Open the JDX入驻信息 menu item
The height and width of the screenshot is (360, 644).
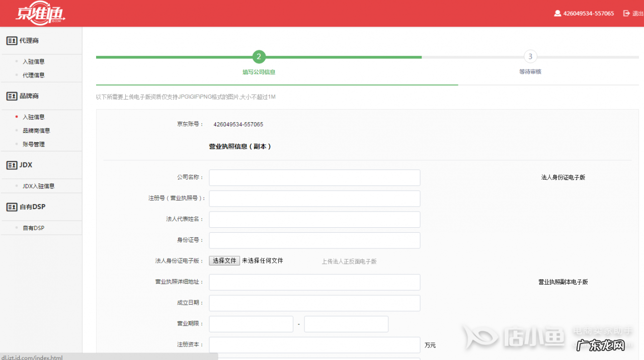(x=39, y=186)
